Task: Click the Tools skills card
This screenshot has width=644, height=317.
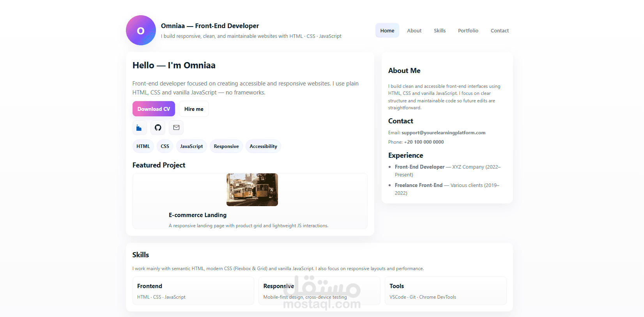Action: [446, 290]
